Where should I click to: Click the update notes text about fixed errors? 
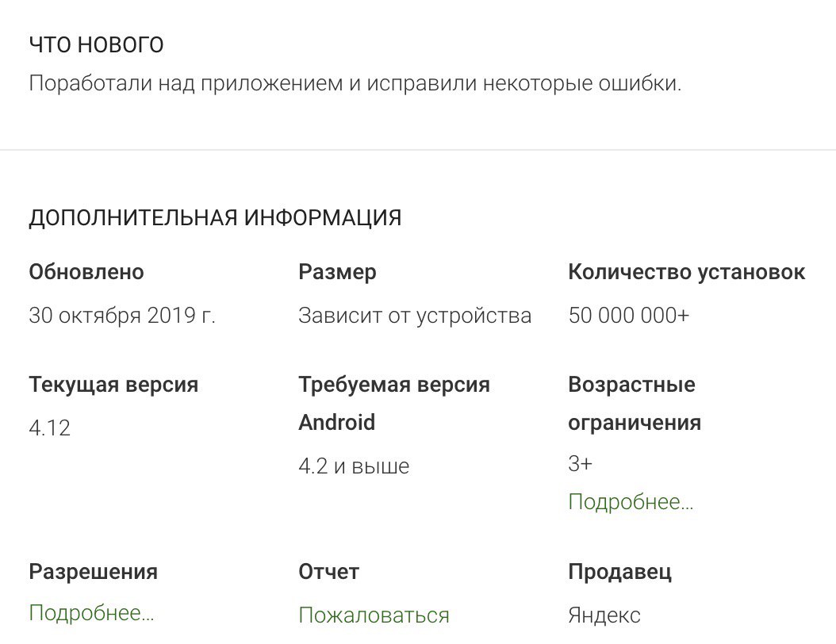355,83
